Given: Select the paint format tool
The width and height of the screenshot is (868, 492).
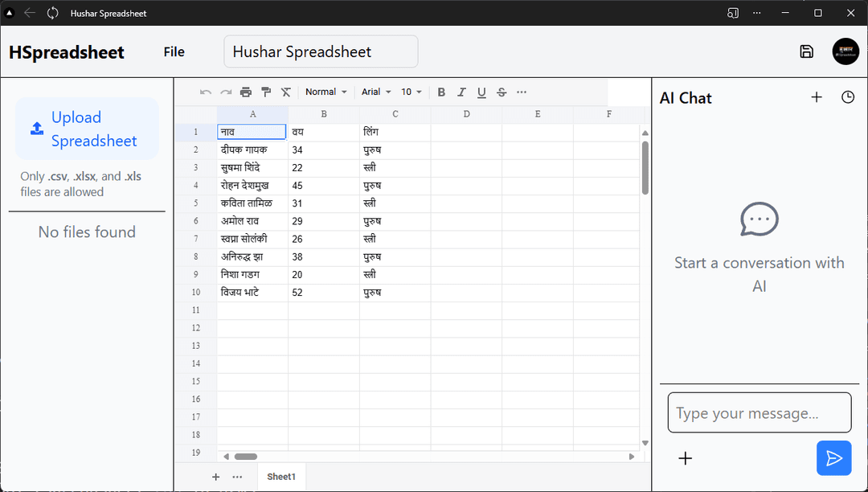Looking at the screenshot, I should pos(266,92).
